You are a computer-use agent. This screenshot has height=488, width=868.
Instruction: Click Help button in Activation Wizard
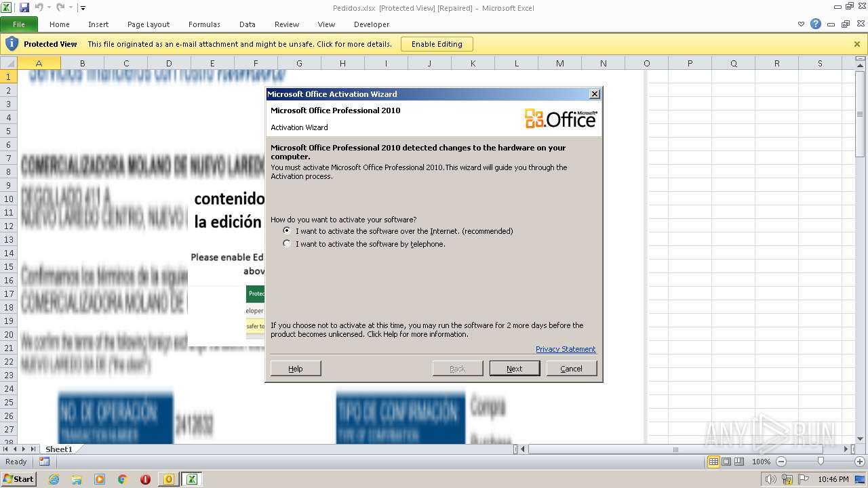(296, 368)
